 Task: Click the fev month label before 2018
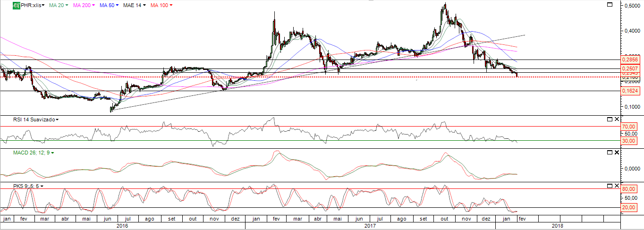click(x=523, y=219)
